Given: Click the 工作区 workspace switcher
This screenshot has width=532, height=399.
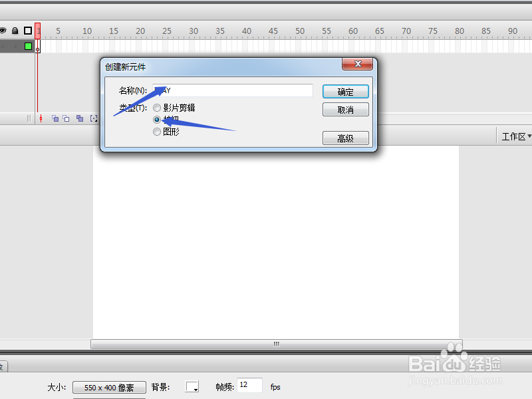Looking at the screenshot, I should (x=514, y=136).
